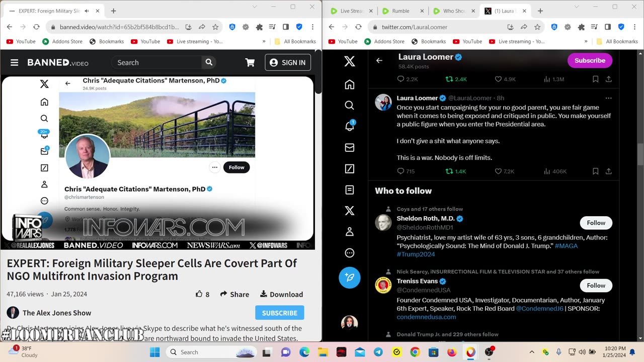Image resolution: width=644 pixels, height=362 pixels.
Task: Open media control icon in Twitter window toolbar
Action: pos(594,27)
